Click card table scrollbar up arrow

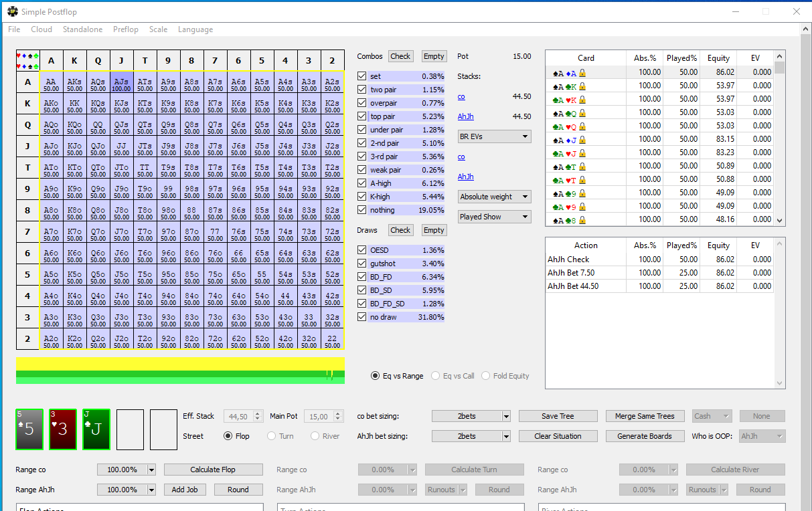point(779,56)
